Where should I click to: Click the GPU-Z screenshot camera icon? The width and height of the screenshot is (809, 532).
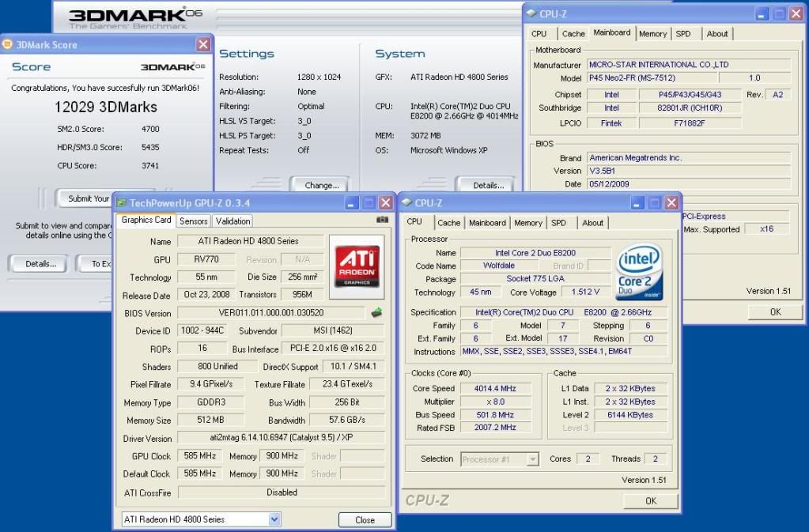point(382,220)
